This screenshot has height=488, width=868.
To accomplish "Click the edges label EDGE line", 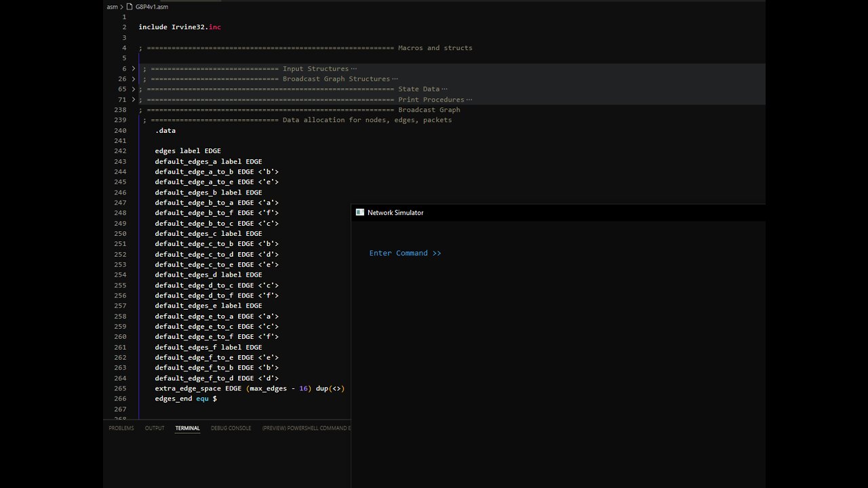I will point(188,151).
